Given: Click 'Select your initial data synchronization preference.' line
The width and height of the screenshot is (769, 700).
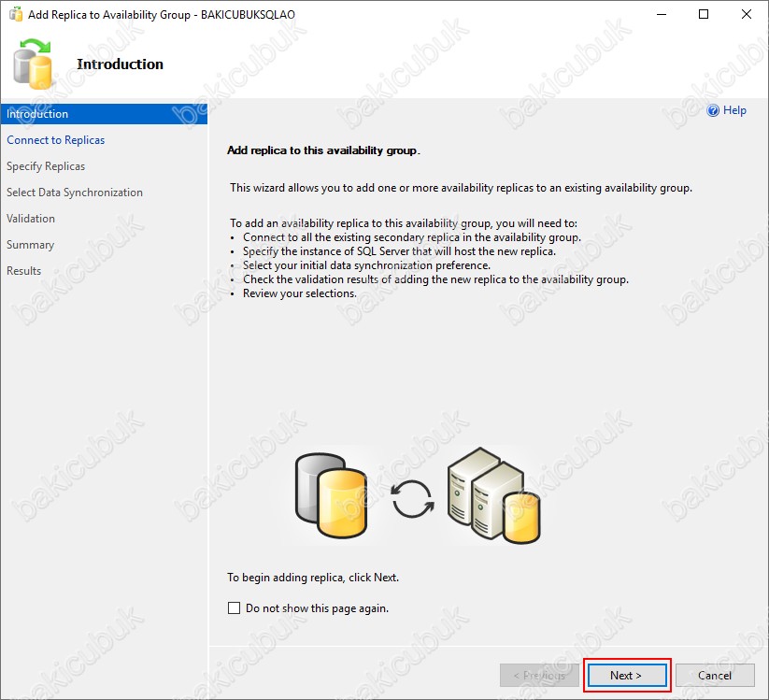Looking at the screenshot, I should [366, 265].
